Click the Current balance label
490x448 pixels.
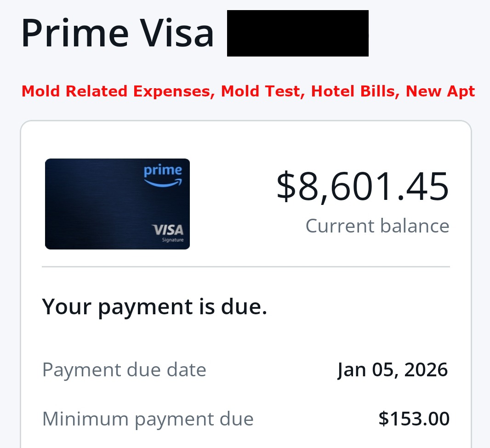click(377, 226)
